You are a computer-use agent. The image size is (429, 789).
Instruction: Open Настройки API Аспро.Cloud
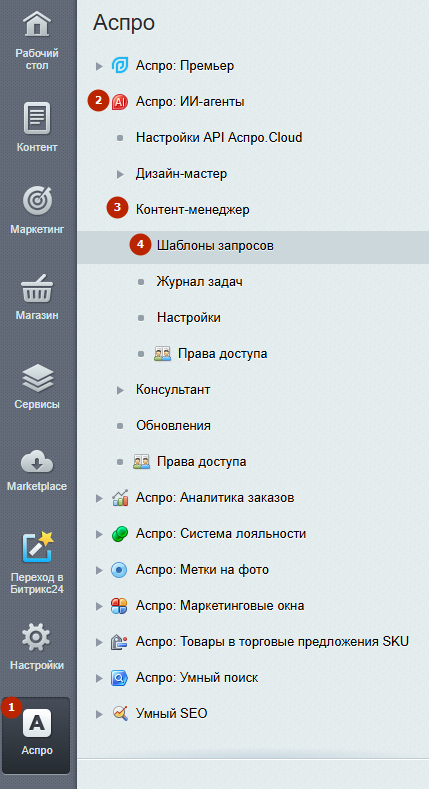point(219,137)
